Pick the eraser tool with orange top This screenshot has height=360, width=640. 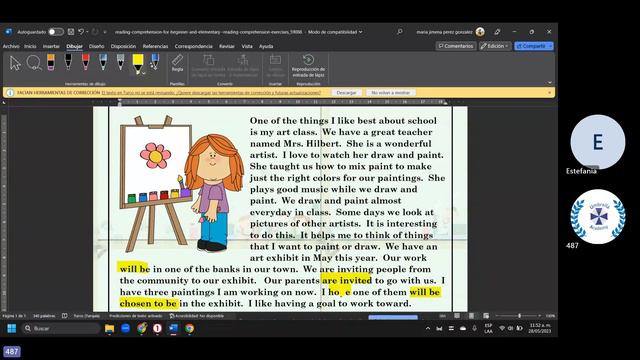[51, 62]
